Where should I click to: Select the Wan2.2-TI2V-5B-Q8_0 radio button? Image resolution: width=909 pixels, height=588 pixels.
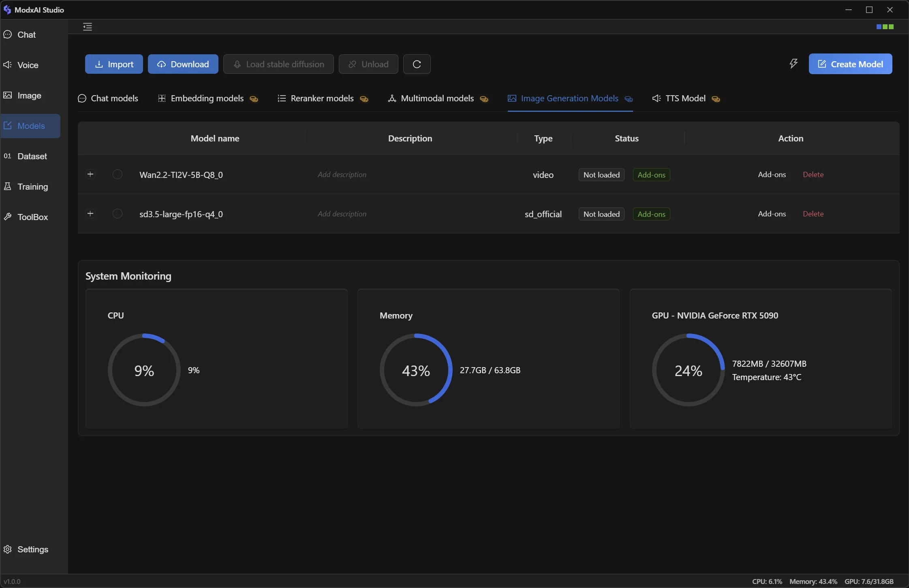click(118, 174)
